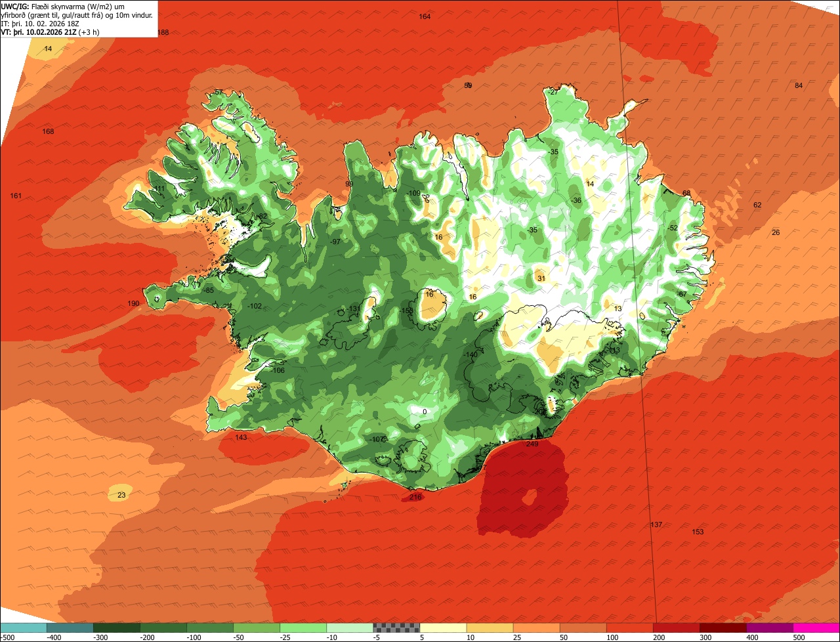
Task: Click the map value 23 in the southwest sea
Action: (121, 495)
